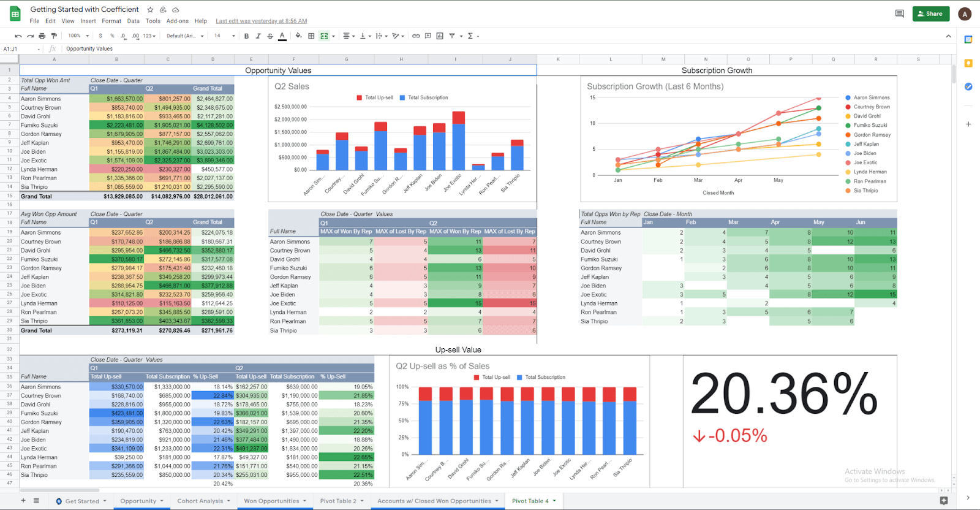Get add-ons via side panel plus

pos(968,124)
